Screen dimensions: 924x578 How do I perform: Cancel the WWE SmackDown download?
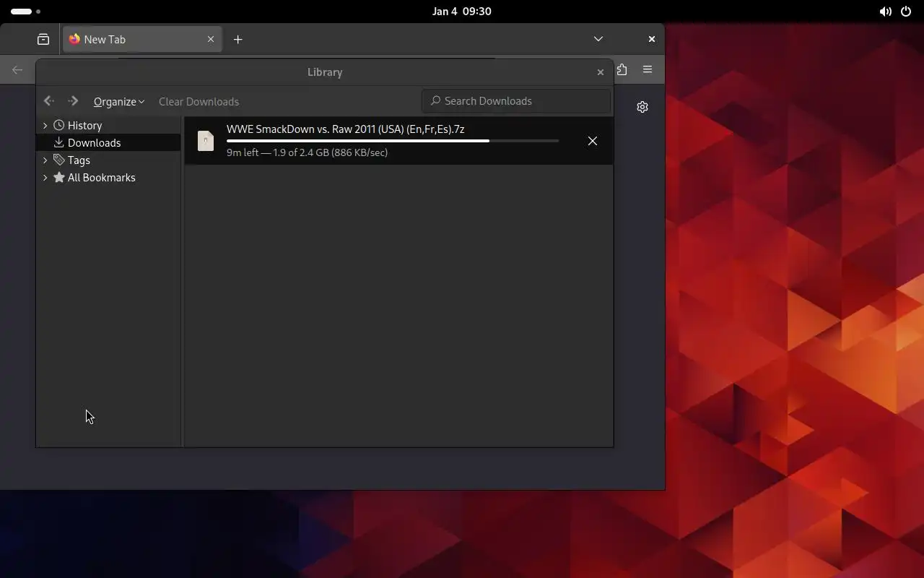click(593, 141)
